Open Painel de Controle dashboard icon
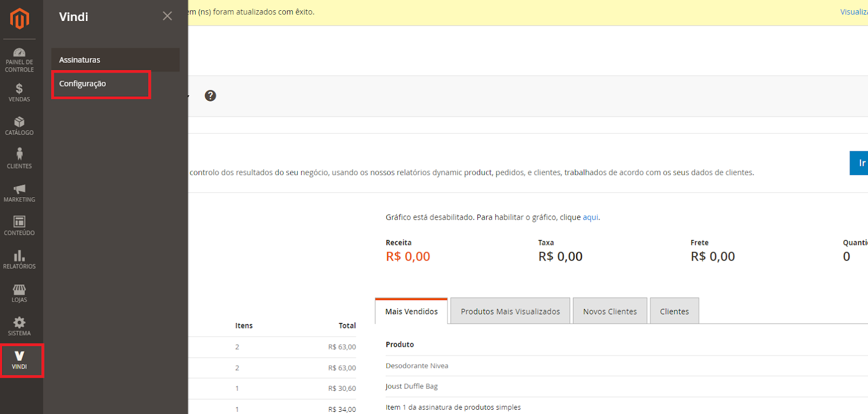This screenshot has width=868, height=414. 20,60
